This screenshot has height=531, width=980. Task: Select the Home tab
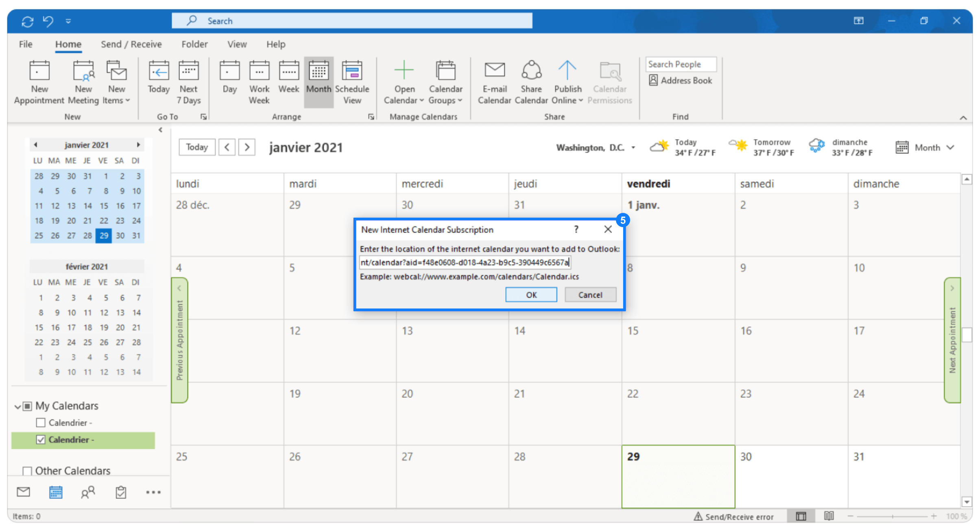pyautogui.click(x=68, y=44)
